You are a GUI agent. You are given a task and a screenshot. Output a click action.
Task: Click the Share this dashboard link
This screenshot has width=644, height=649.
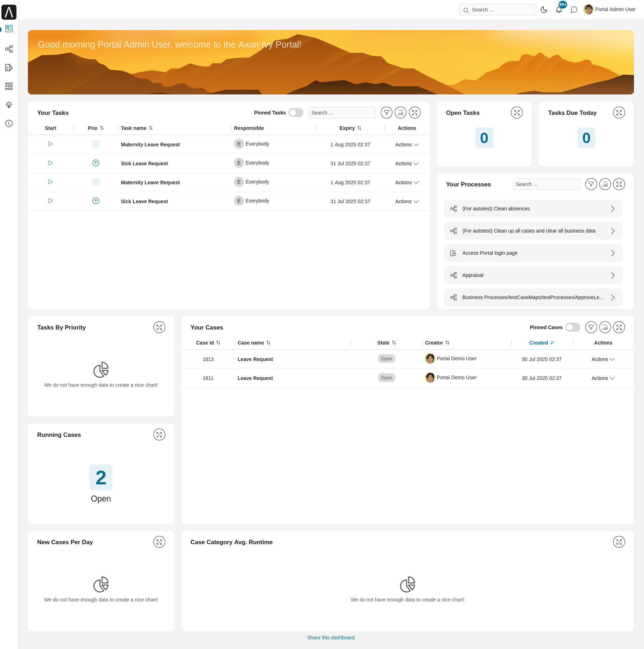click(330, 637)
